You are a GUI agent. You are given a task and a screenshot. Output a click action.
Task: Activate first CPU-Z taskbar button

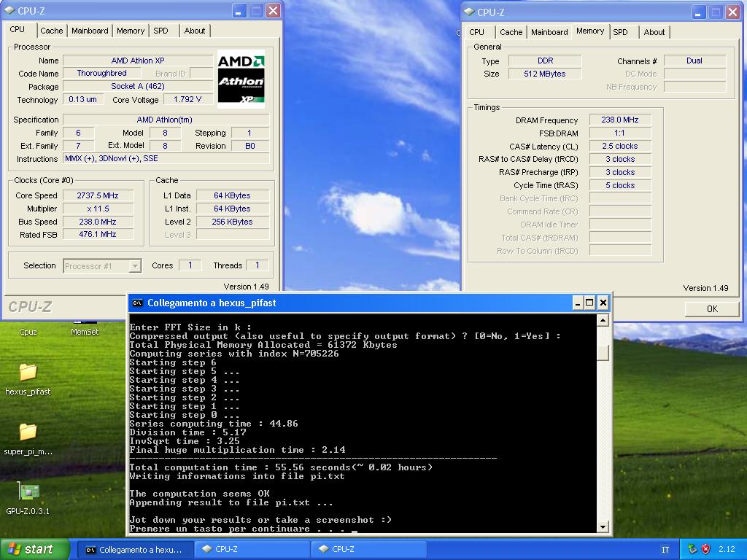tap(252, 550)
